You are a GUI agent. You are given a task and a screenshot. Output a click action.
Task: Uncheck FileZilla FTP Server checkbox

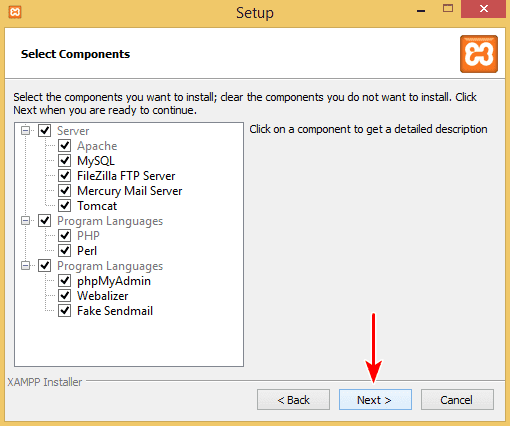click(65, 176)
